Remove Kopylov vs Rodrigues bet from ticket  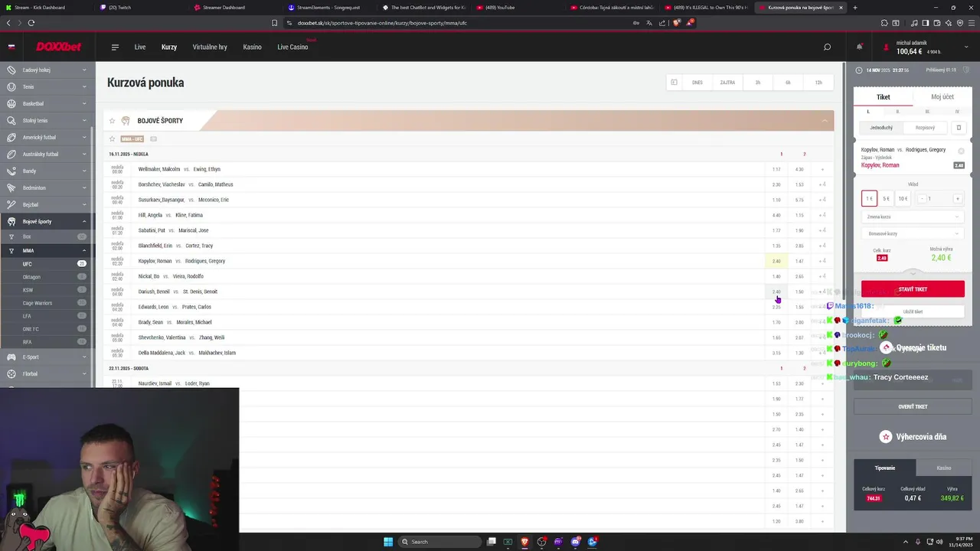point(961,151)
